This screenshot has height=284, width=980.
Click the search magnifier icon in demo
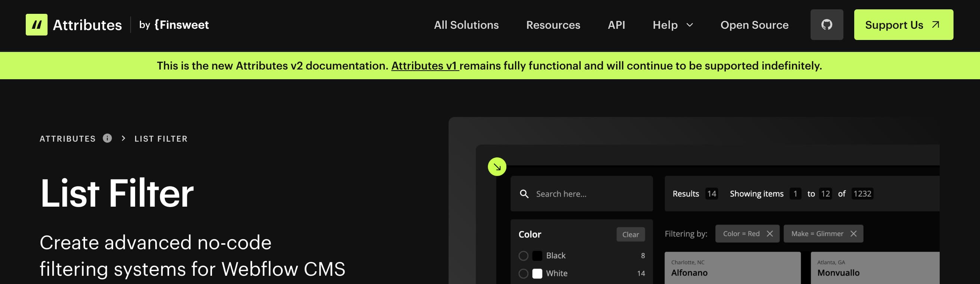coord(524,194)
